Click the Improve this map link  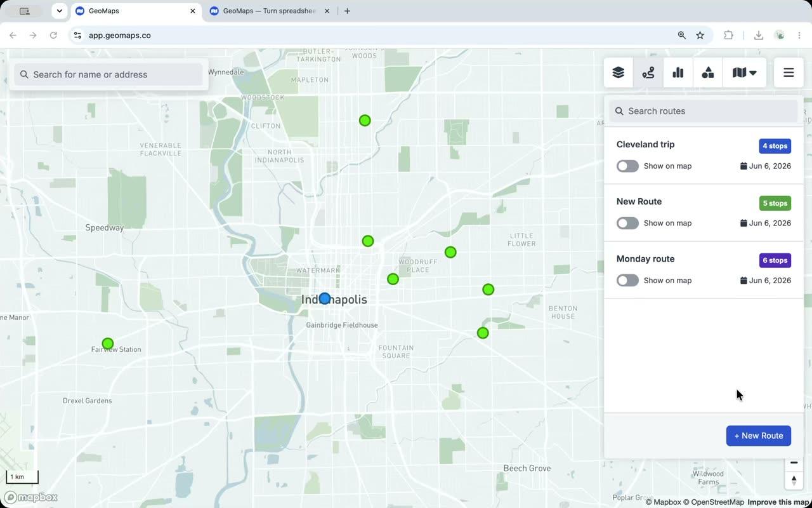[x=779, y=502]
